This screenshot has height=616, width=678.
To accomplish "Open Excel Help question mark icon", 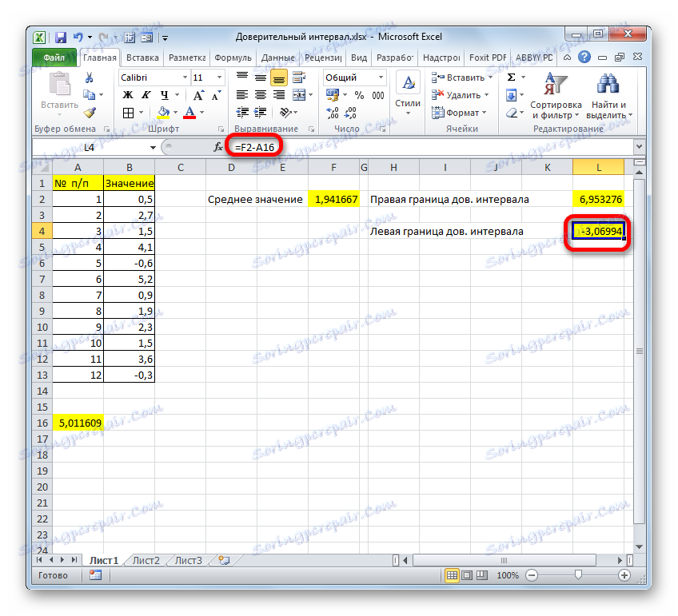I will [584, 57].
